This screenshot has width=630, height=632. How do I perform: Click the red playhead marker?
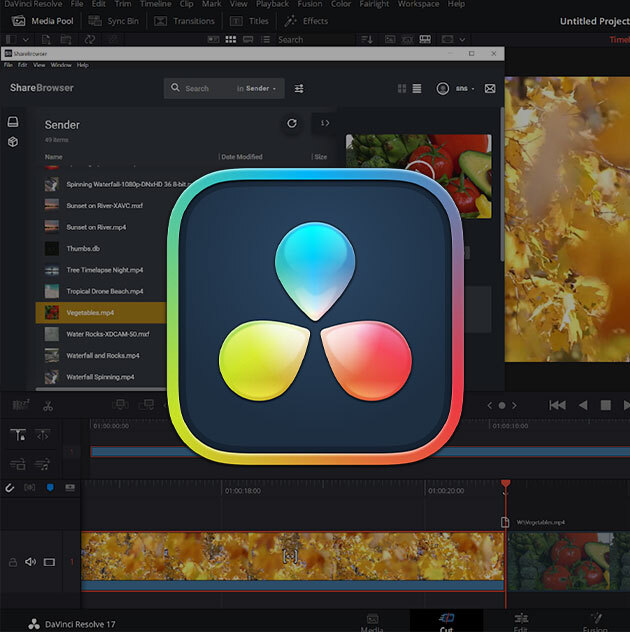[505, 483]
